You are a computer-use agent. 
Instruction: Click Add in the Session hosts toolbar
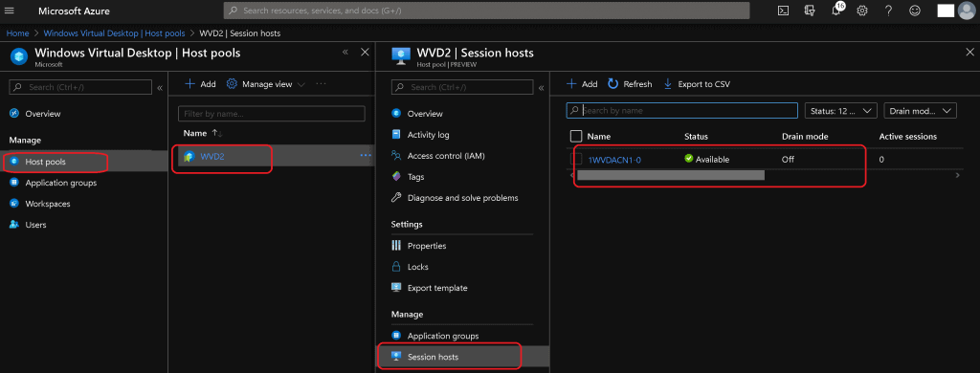point(582,84)
